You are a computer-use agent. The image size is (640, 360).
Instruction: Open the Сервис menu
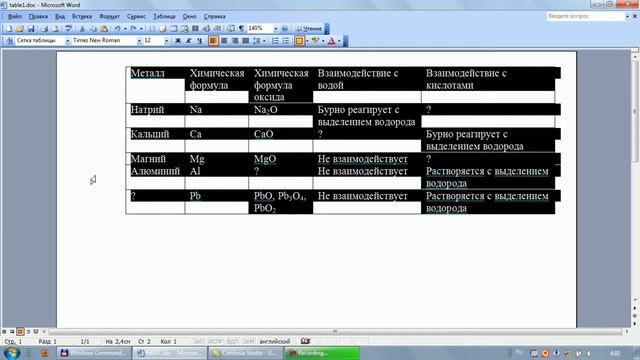136,16
